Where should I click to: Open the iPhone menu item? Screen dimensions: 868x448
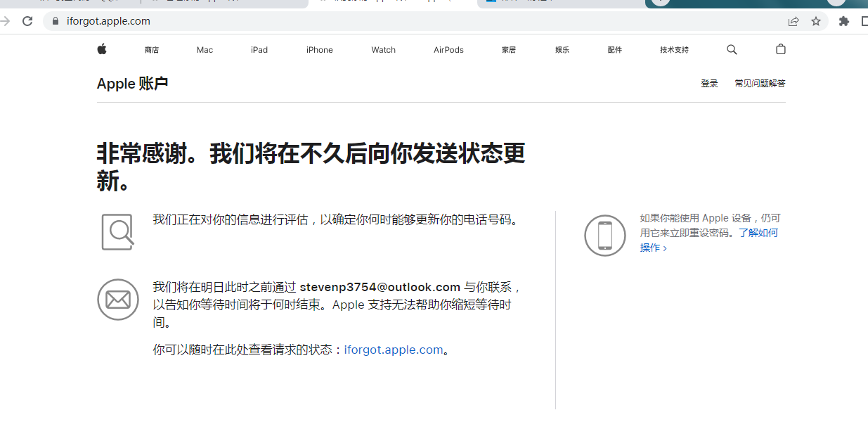(x=320, y=50)
